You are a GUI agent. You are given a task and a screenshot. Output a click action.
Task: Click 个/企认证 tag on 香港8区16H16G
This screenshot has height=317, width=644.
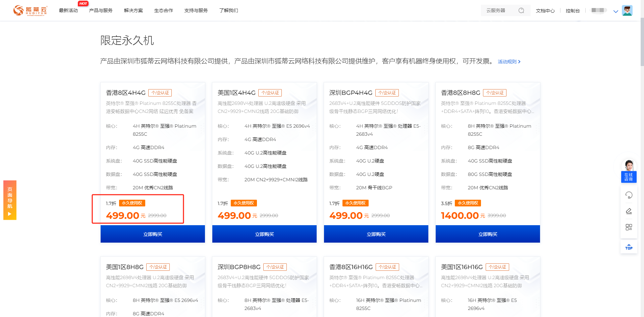387,267
